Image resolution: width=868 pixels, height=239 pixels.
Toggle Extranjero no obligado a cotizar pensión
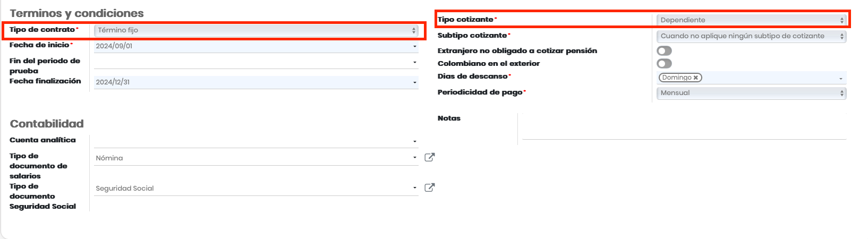click(665, 50)
